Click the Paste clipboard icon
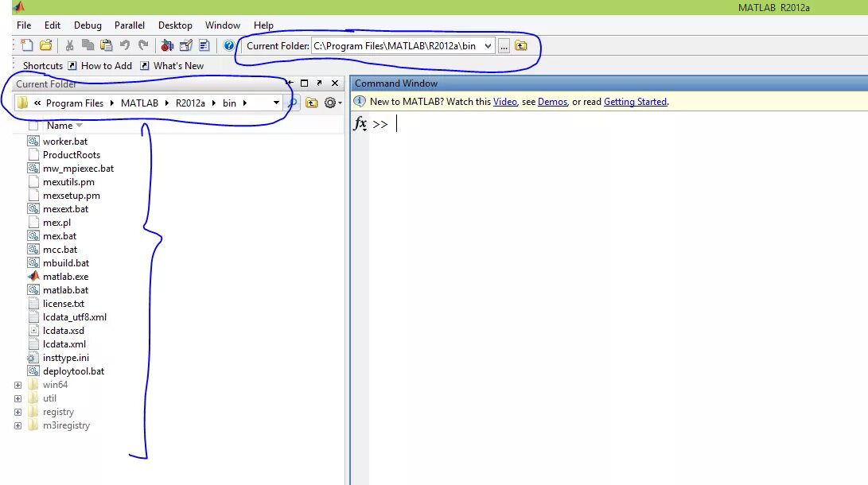Image resolution: width=868 pixels, height=485 pixels. coord(107,45)
